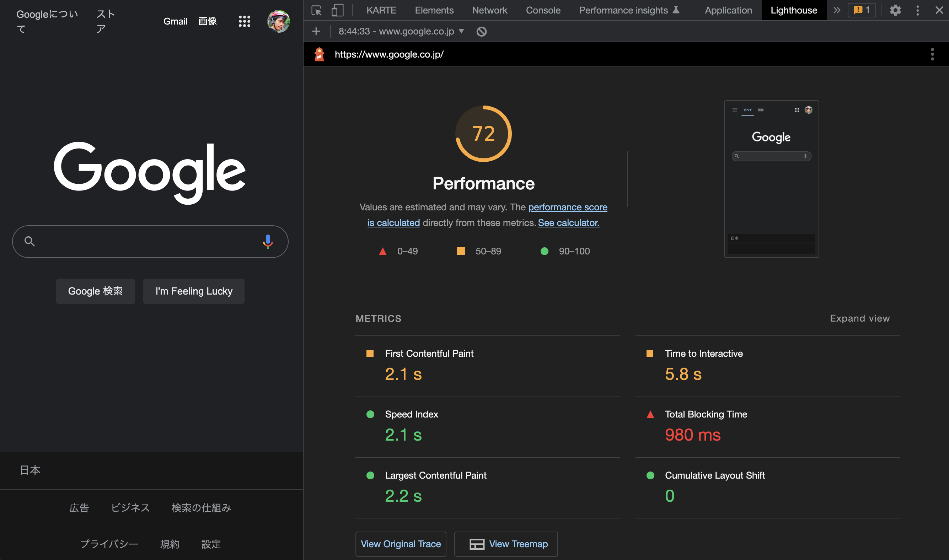Screen dimensions: 949x560
Task: Open the 'See calculator.' link
Action: 568,223
